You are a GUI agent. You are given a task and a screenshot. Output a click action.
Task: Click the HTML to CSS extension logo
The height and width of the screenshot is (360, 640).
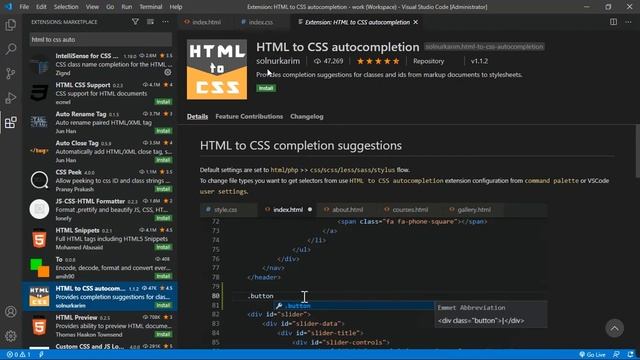[x=217, y=69]
